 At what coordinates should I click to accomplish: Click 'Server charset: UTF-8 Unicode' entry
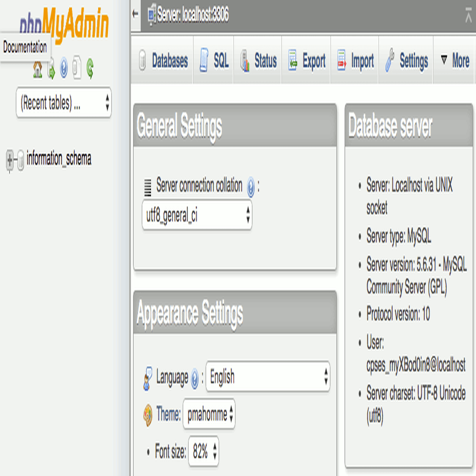coord(416,404)
